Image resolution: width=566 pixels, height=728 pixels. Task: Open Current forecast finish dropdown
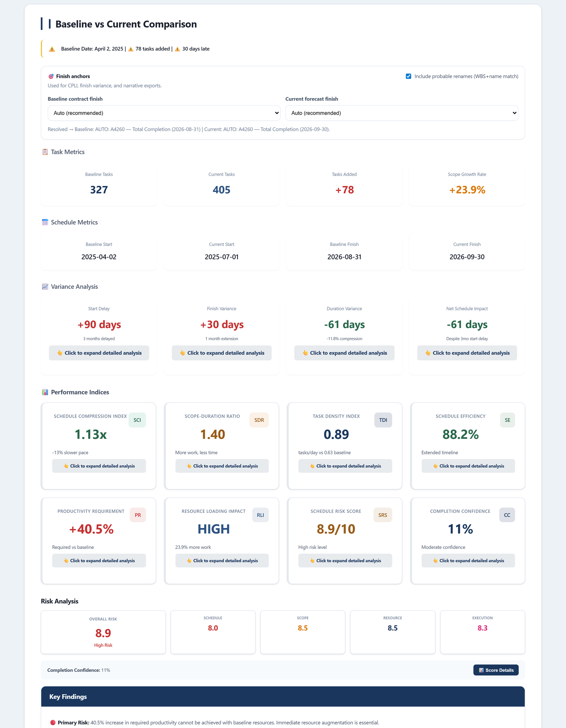coord(402,113)
